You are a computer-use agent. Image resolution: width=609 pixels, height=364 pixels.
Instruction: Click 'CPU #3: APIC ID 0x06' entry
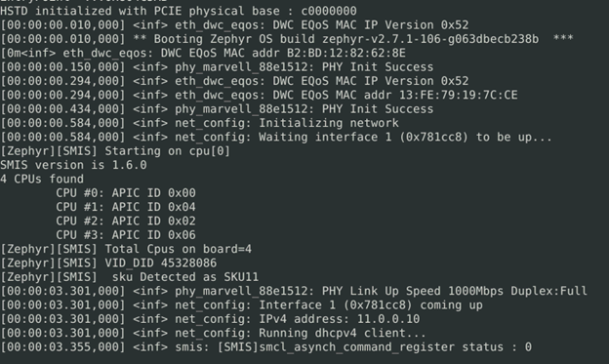(126, 235)
